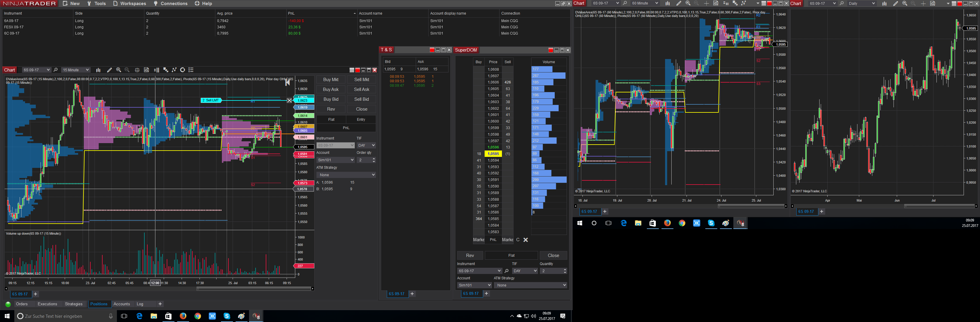Zoom in on the 60 Minute chart

688,3
